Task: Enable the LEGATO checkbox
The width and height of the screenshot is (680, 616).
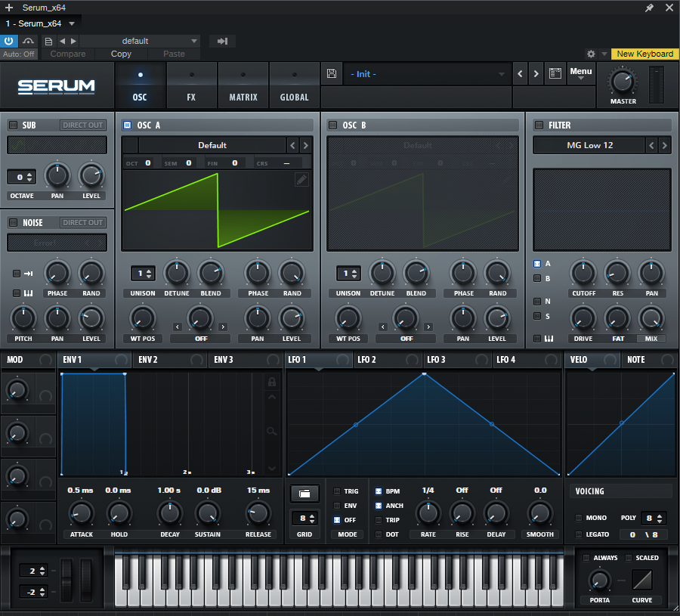Action: (x=579, y=534)
